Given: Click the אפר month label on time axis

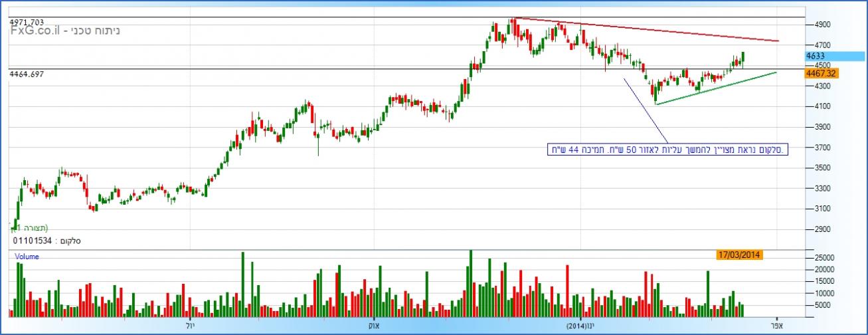Looking at the screenshot, I should 776,327.
